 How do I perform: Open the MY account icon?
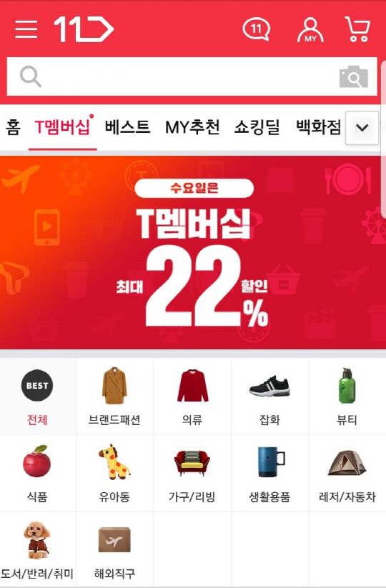click(x=310, y=29)
